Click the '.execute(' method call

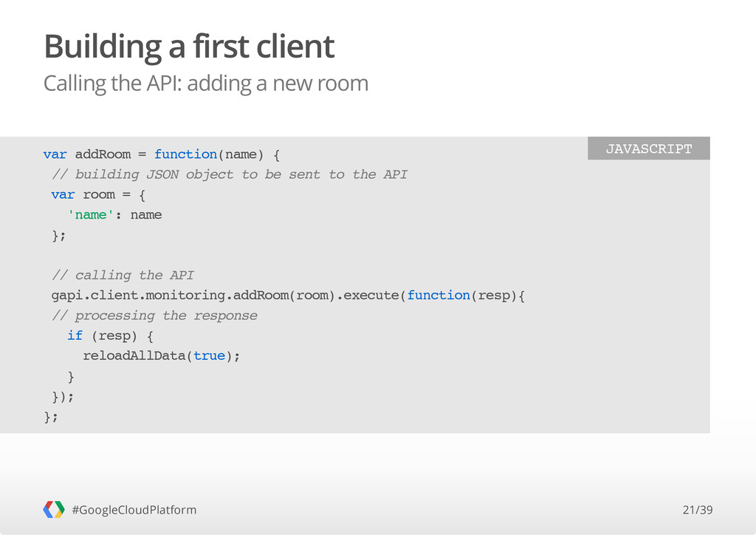pos(371,296)
